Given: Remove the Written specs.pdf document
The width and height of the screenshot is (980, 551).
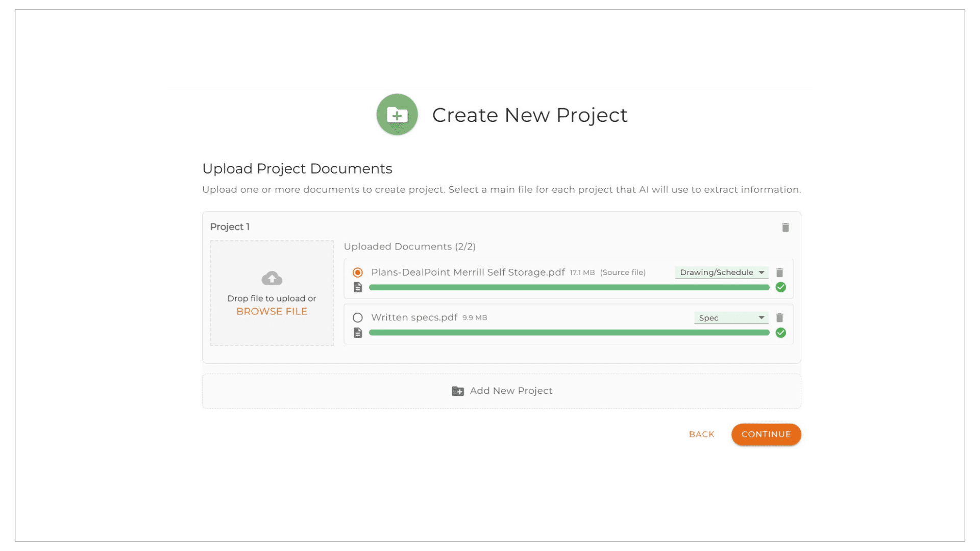Looking at the screenshot, I should tap(779, 318).
